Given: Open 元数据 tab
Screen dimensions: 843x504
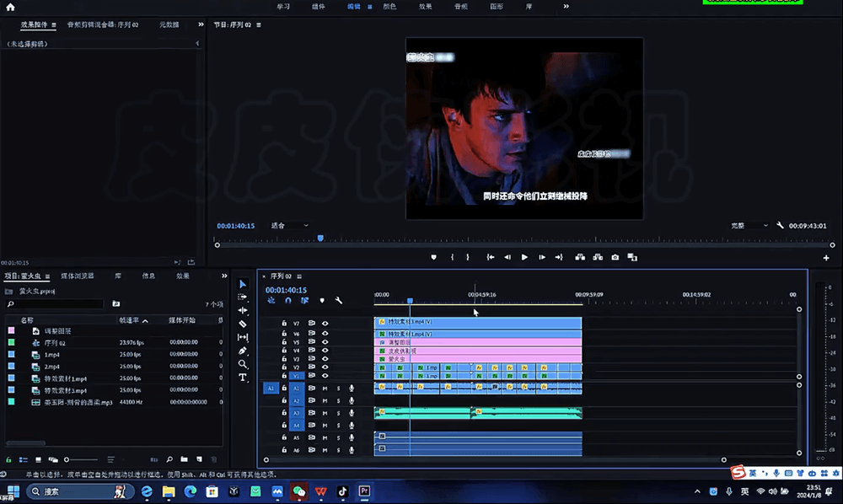Looking at the screenshot, I should [169, 24].
